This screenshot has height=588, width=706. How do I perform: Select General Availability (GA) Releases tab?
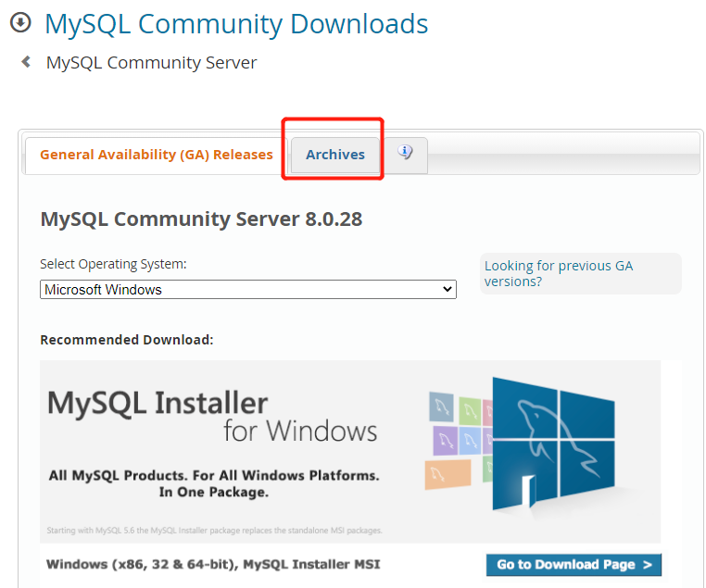click(157, 155)
